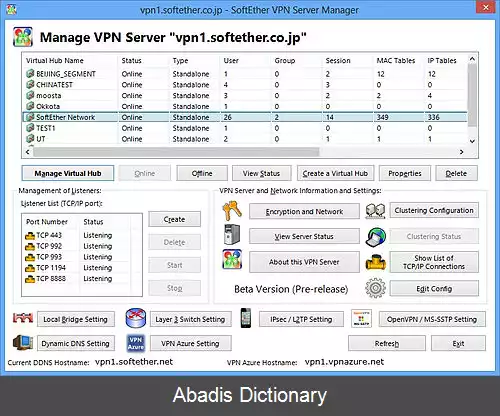Open Local Bridge Setting
500x416 pixels.
76,319
